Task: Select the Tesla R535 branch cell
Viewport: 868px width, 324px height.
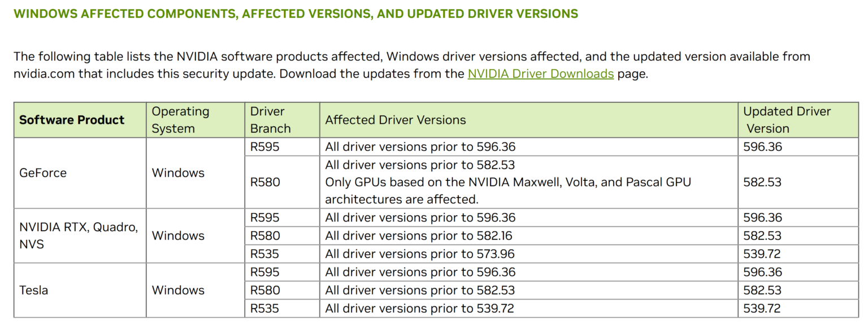Action: tap(282, 309)
